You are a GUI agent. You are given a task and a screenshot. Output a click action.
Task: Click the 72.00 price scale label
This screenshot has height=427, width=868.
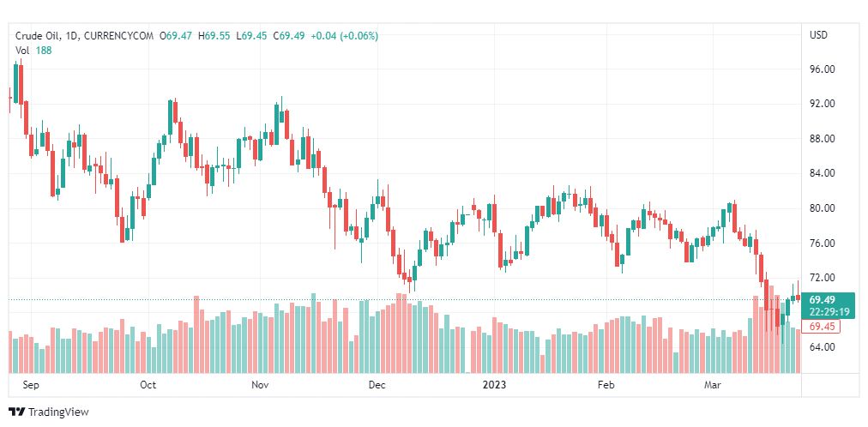823,278
